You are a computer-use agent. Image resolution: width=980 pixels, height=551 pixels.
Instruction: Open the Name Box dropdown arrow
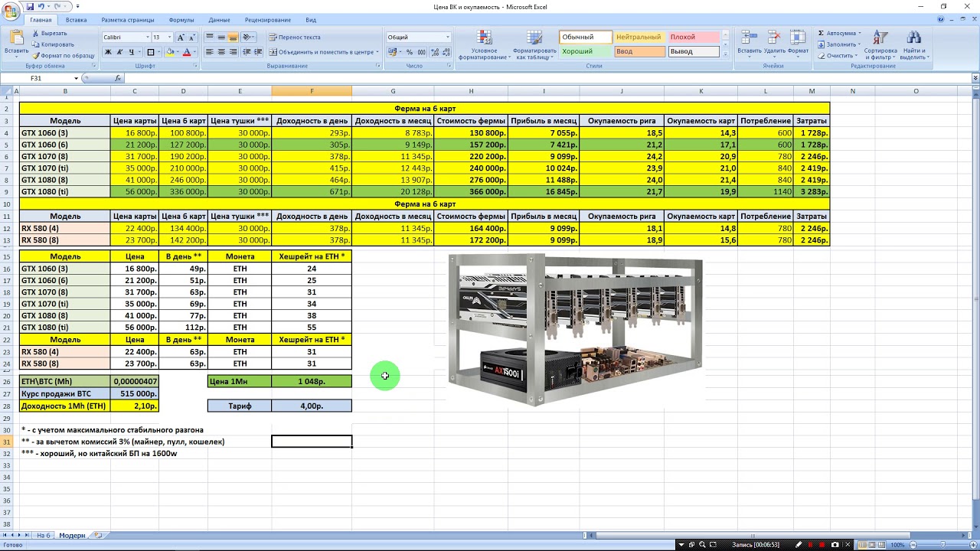pos(76,78)
